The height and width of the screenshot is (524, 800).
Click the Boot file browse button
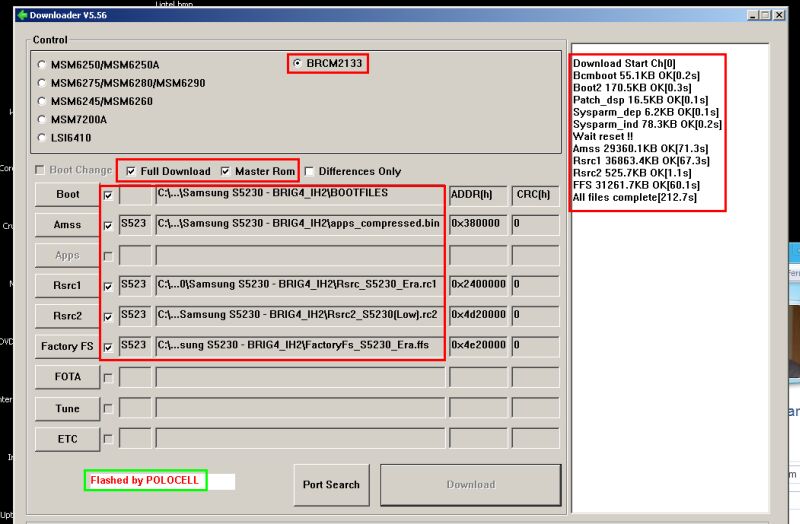(x=67, y=194)
